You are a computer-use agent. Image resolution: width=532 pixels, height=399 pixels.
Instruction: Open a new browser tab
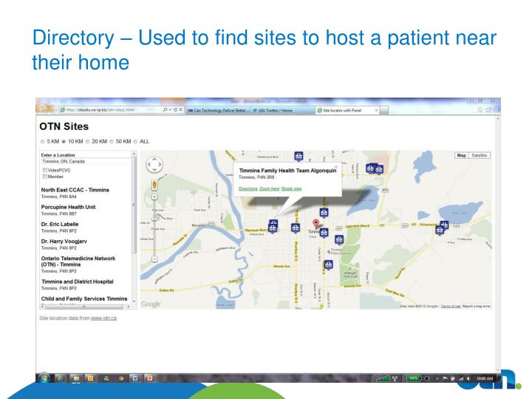point(384,111)
